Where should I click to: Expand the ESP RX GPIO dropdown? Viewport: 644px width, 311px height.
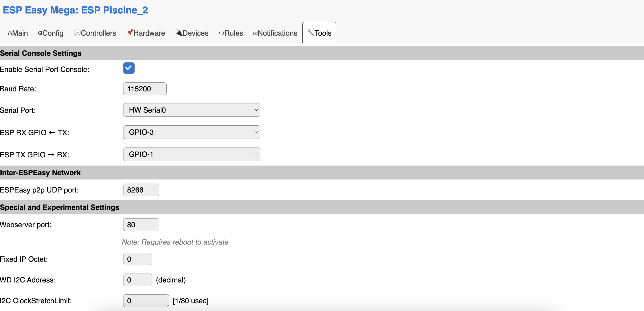191,132
